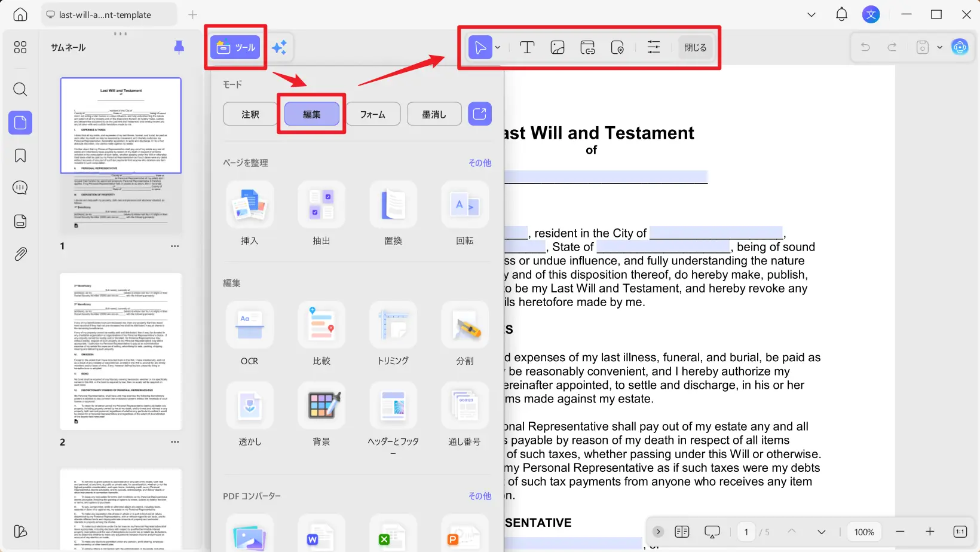Image resolution: width=980 pixels, height=552 pixels.
Task: Open the edit properties sliders icon
Action: click(654, 47)
